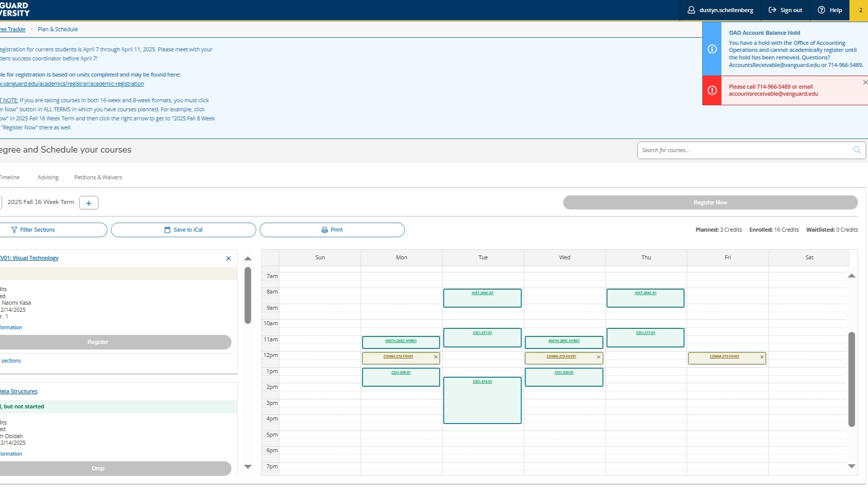This screenshot has height=490, width=868.
Task: Click the plus icon to add a term
Action: pos(89,203)
